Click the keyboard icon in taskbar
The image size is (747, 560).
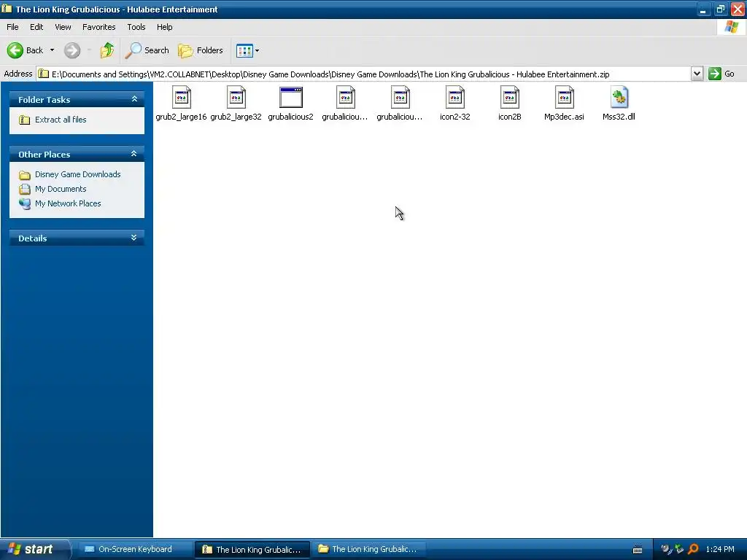(x=638, y=550)
